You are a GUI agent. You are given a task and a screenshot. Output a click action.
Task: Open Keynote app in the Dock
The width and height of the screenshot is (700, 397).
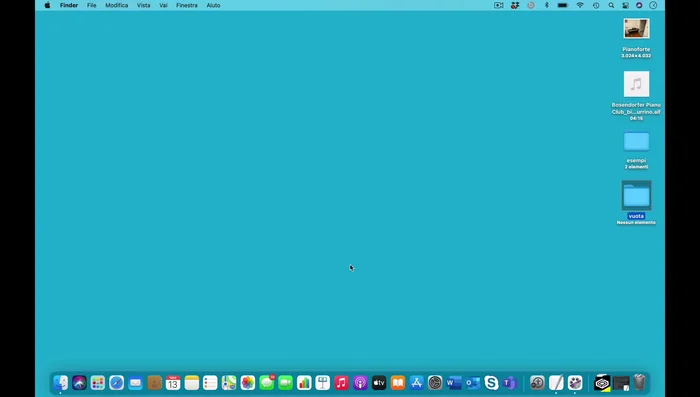[323, 383]
